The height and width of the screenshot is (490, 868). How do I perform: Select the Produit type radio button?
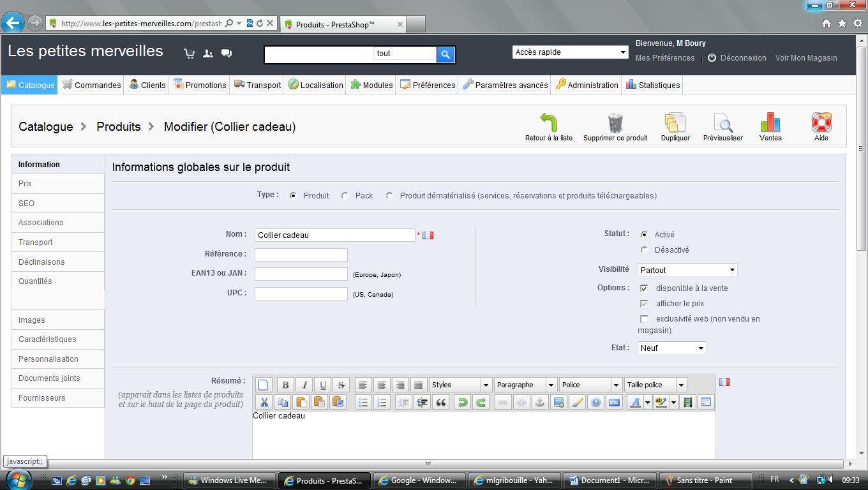[293, 196]
